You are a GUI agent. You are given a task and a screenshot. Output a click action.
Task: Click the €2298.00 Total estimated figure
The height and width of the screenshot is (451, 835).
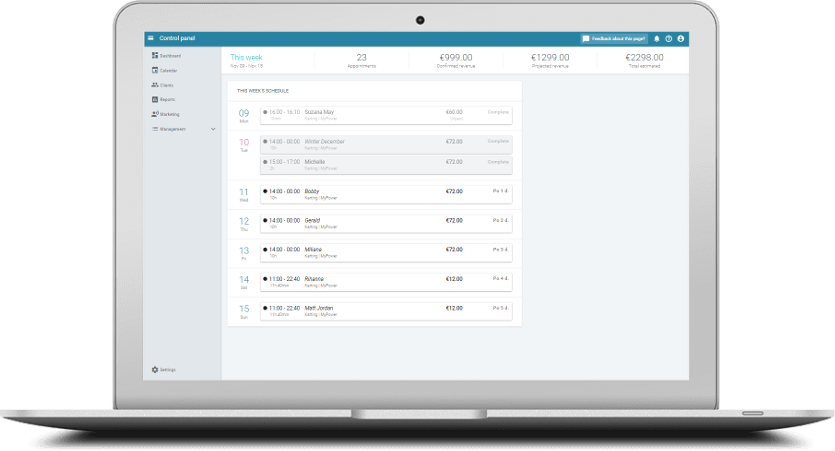644,60
